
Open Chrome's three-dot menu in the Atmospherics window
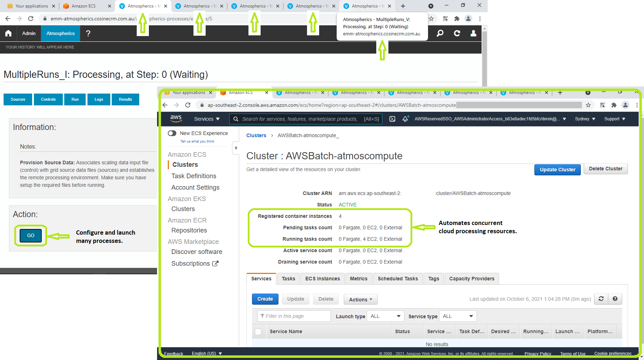click(480, 19)
